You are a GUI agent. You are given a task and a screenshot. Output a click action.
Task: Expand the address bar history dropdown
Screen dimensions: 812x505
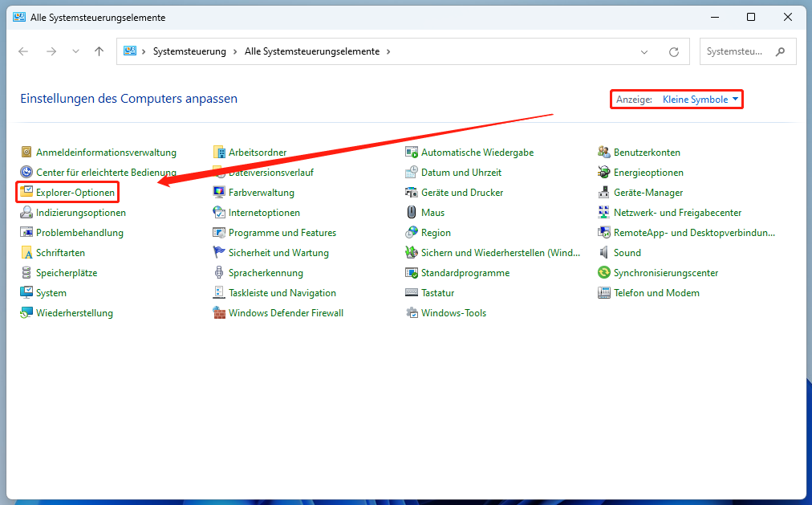pos(644,51)
